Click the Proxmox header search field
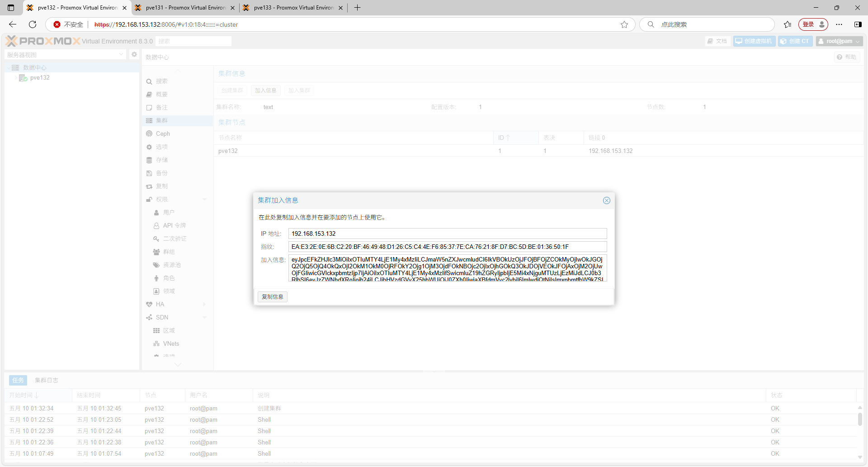868x467 pixels. tap(193, 41)
